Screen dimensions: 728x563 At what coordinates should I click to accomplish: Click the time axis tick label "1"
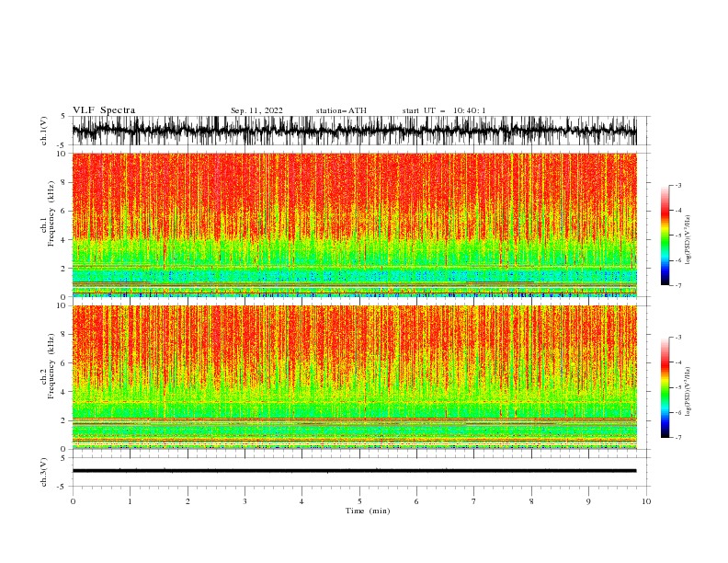[x=130, y=501]
